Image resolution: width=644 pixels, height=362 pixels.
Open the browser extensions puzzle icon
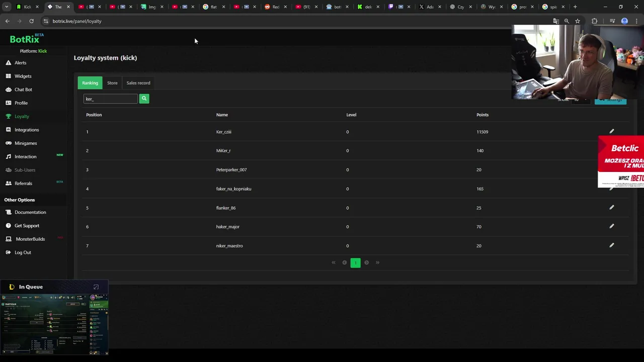pos(595,21)
